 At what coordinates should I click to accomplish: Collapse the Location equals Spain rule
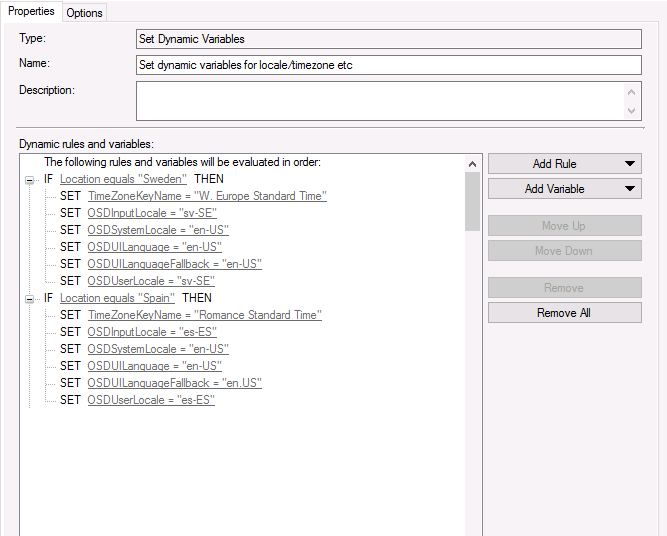pos(29,299)
